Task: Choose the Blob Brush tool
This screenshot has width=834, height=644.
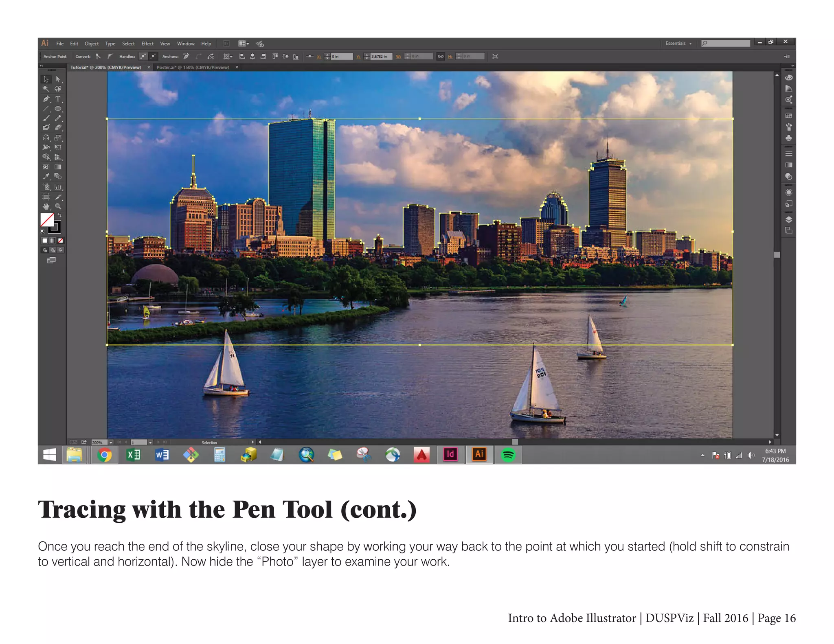Action: coord(46,127)
